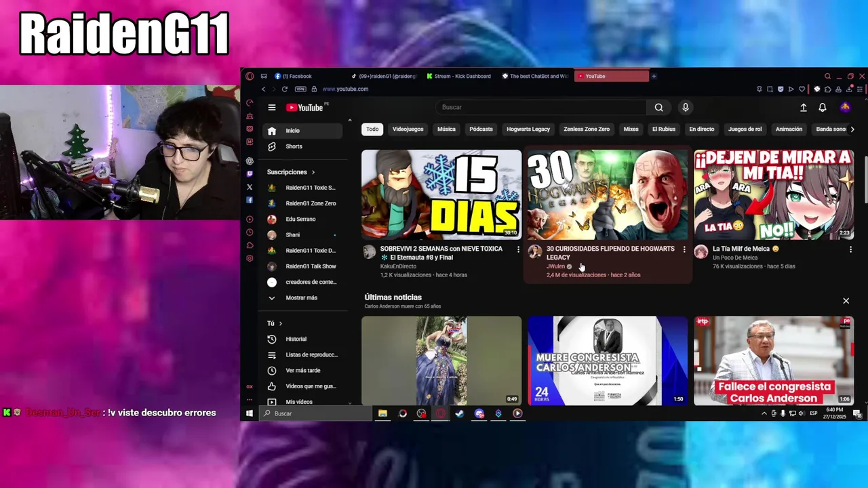Open the YouTube account avatar menu
The height and width of the screenshot is (488, 868).
coord(845,108)
